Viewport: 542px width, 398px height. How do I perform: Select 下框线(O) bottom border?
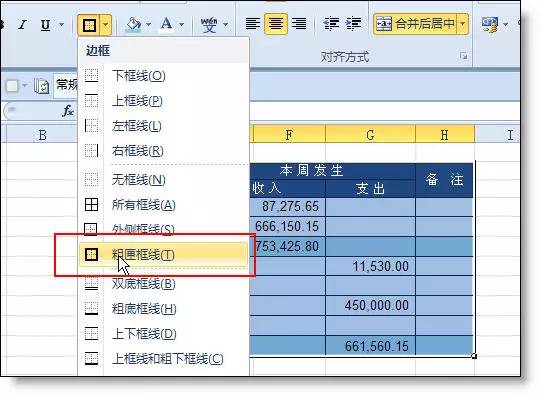click(x=163, y=76)
